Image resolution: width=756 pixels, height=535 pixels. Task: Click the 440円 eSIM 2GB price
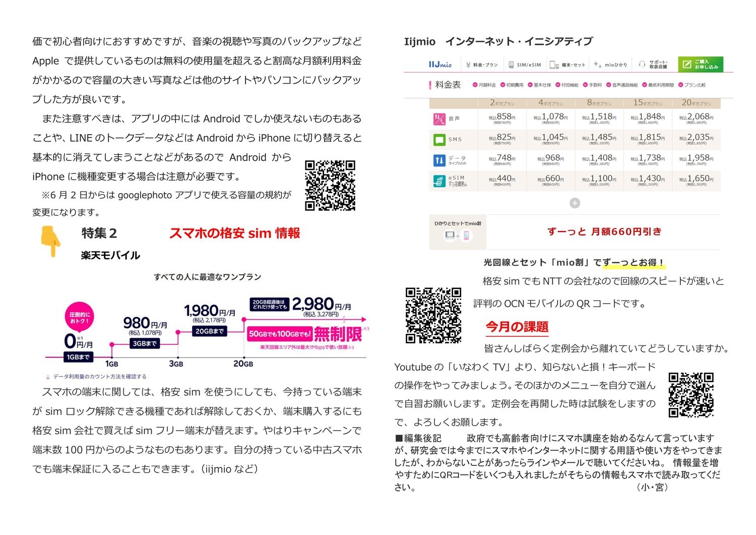coord(502,179)
